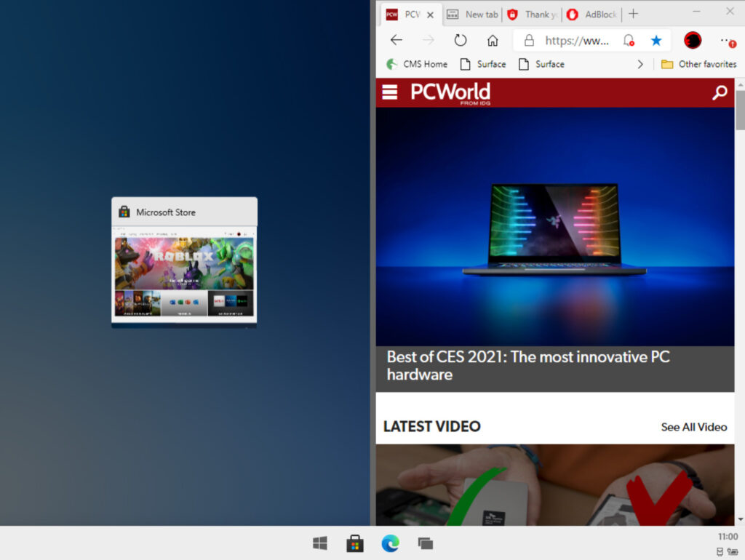Screen dimensions: 745x560
Task: Open the browser profile avatar
Action: tap(693, 41)
